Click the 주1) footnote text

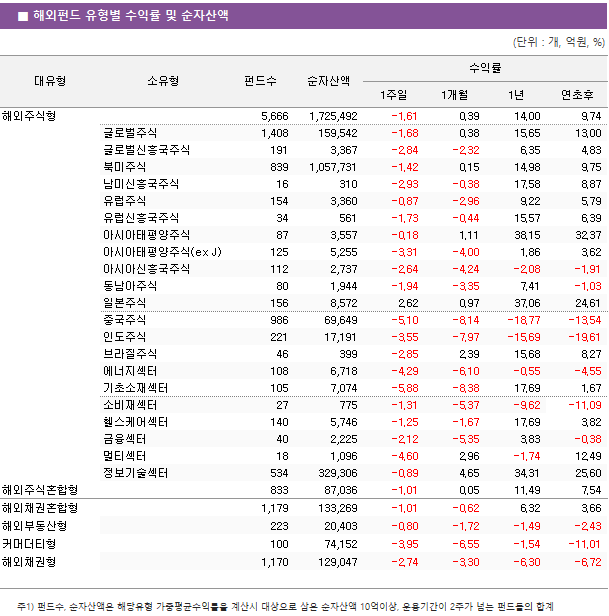tap(285, 607)
